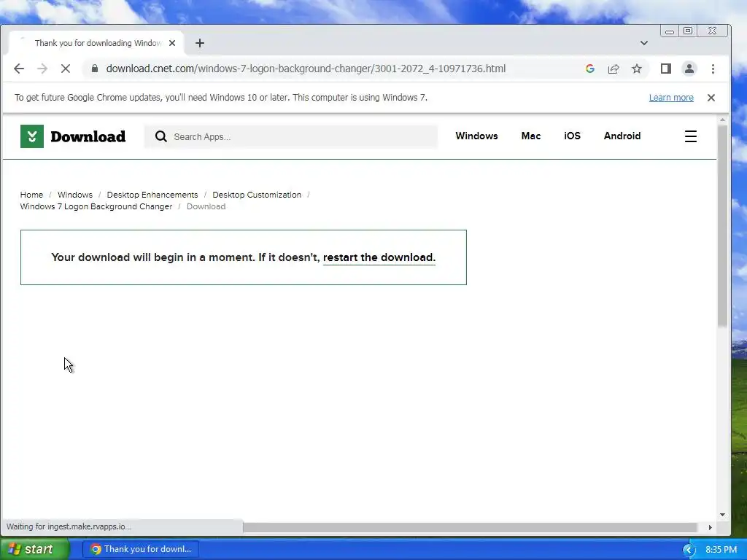The width and height of the screenshot is (747, 560).
Task: Maximize the Chrome window
Action: click(688, 31)
